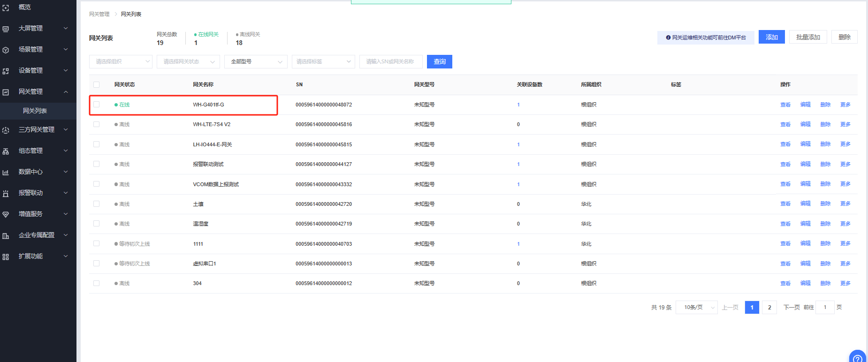Click the 大屏管理 screen icon in sidebar

[6, 29]
